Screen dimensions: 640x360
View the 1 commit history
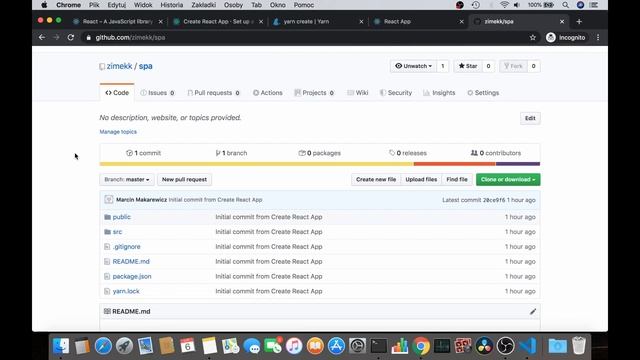pos(144,153)
